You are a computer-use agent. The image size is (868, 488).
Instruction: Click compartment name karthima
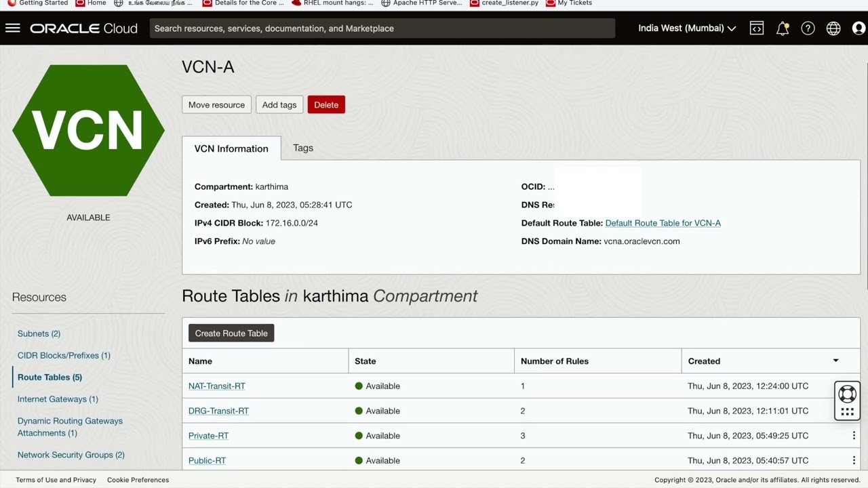(x=272, y=186)
